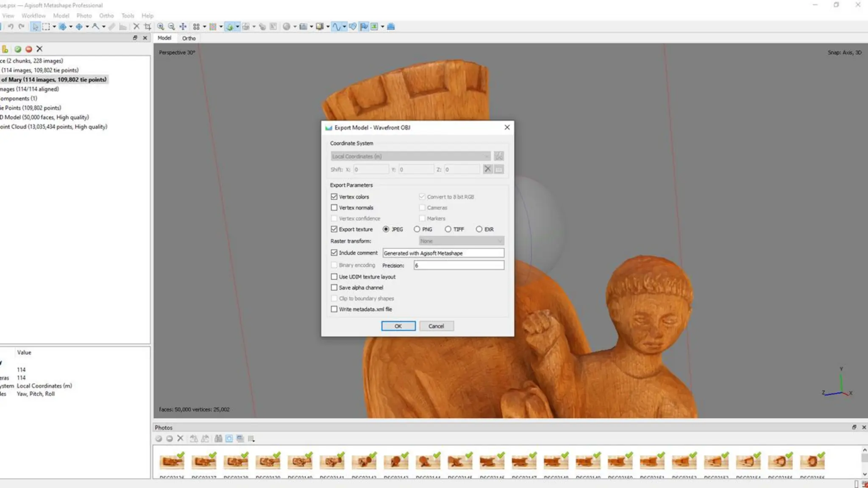Click the green Enable Cameras icon
Viewport: 868px width, 488px height.
tap(18, 49)
